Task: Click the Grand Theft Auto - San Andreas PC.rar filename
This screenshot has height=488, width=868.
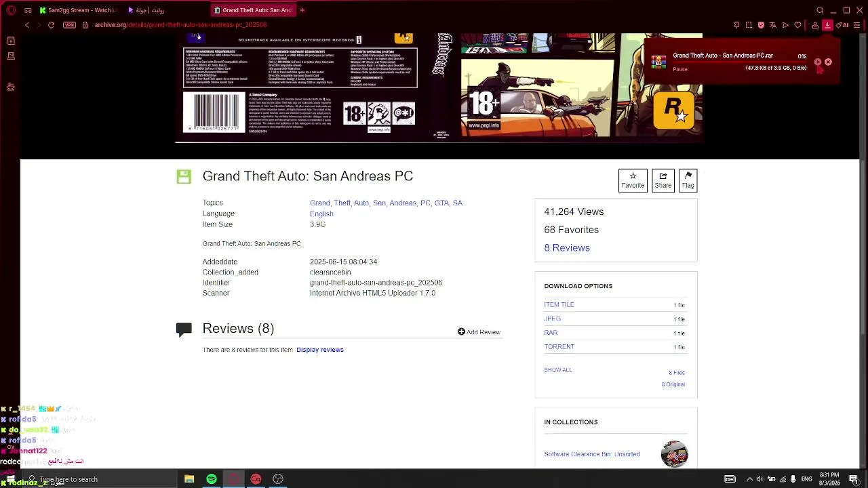Action: pos(723,56)
